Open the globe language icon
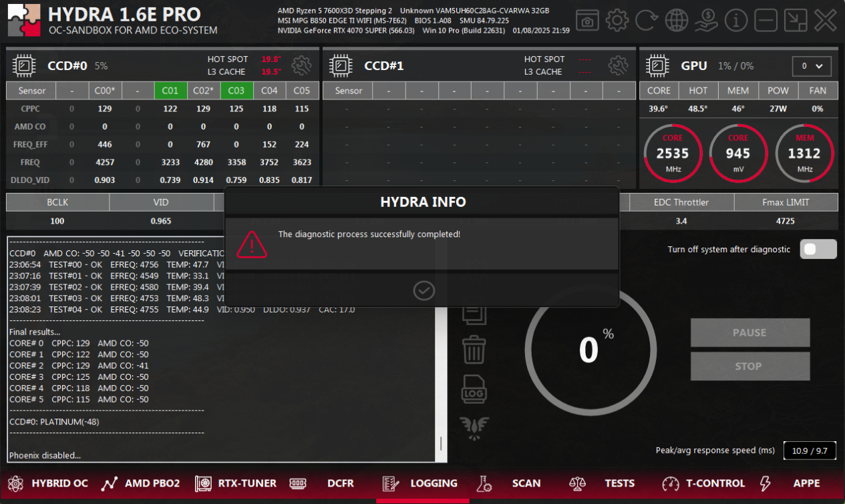This screenshot has height=504, width=845. [x=677, y=21]
